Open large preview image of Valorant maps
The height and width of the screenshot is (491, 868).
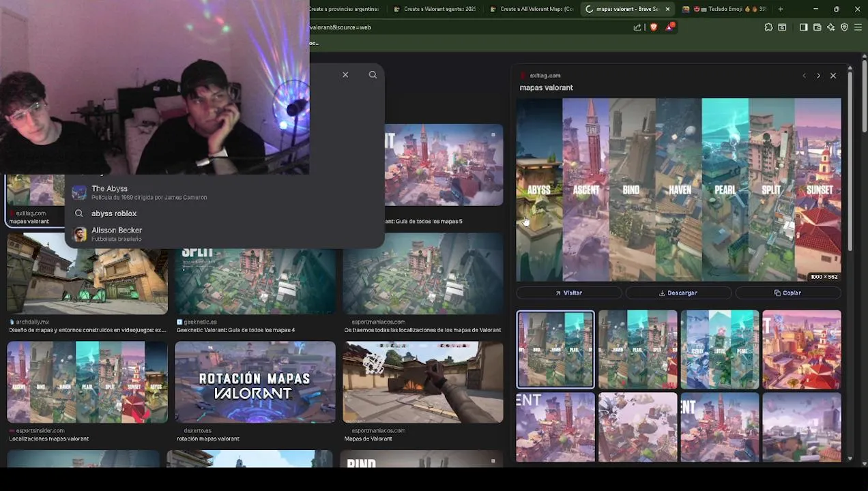click(x=678, y=190)
